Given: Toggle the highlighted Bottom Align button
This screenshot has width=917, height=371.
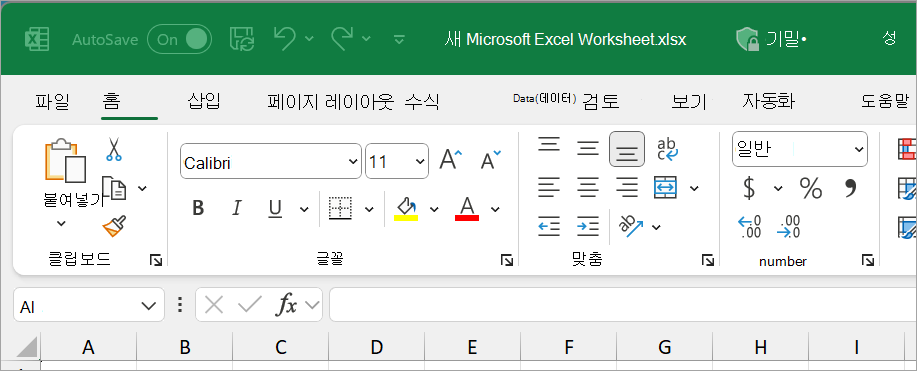Looking at the screenshot, I should coord(627,149).
